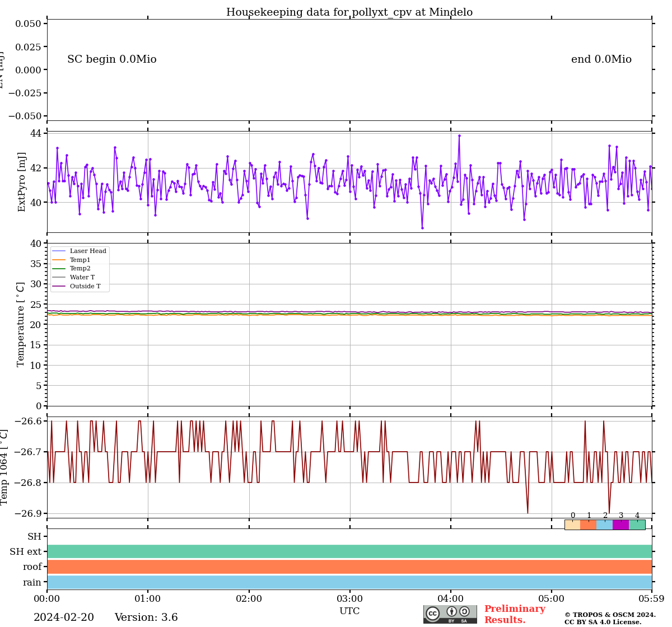Click the green color swatch labeled 4
This screenshot has width=672, height=627.
pyautogui.click(x=637, y=525)
